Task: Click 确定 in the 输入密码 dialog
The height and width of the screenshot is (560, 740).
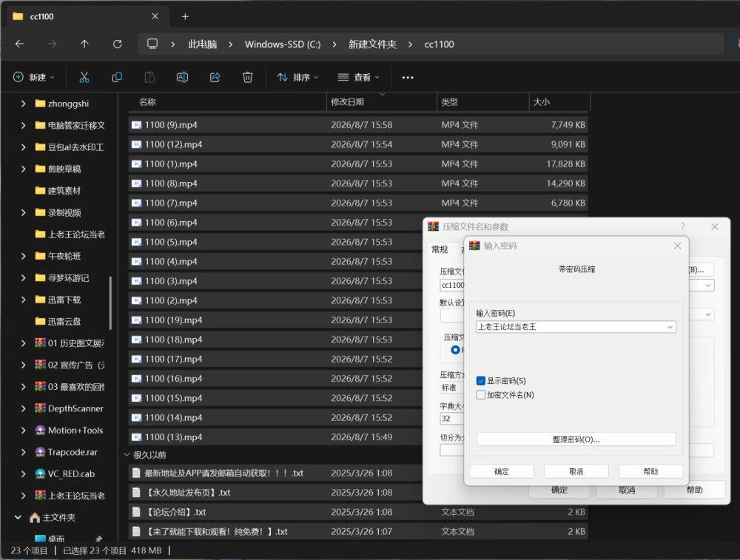Action: [x=502, y=471]
